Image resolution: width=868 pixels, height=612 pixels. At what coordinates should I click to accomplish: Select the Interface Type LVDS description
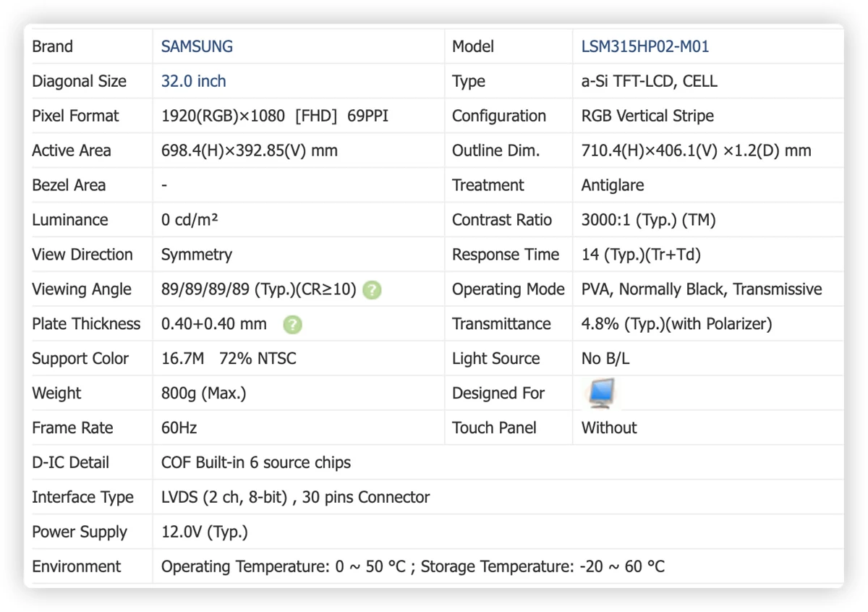(x=295, y=498)
